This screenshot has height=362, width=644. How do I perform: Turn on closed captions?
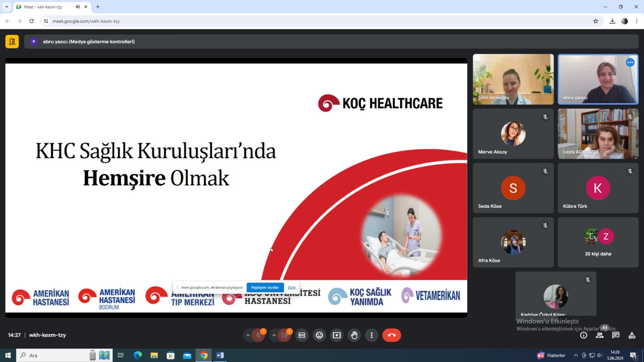302,335
